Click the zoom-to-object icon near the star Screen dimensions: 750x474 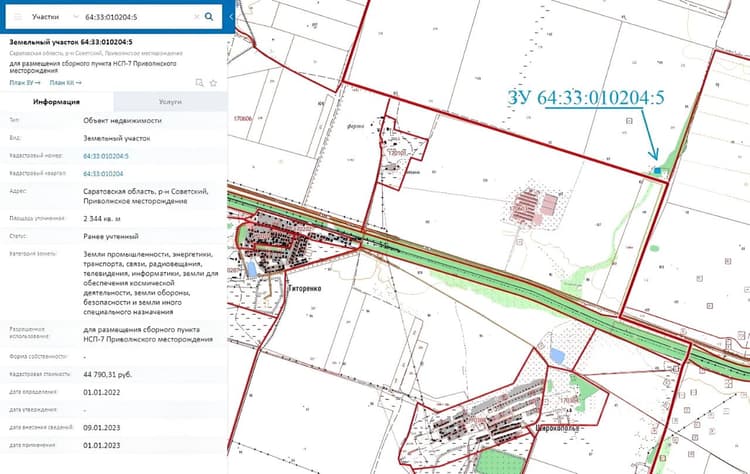pyautogui.click(x=199, y=83)
